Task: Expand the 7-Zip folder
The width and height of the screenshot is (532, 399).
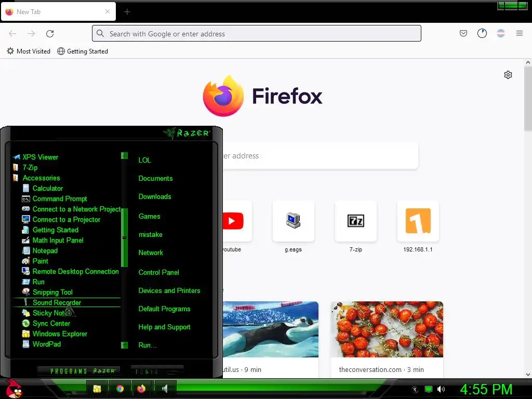Action: point(25,168)
